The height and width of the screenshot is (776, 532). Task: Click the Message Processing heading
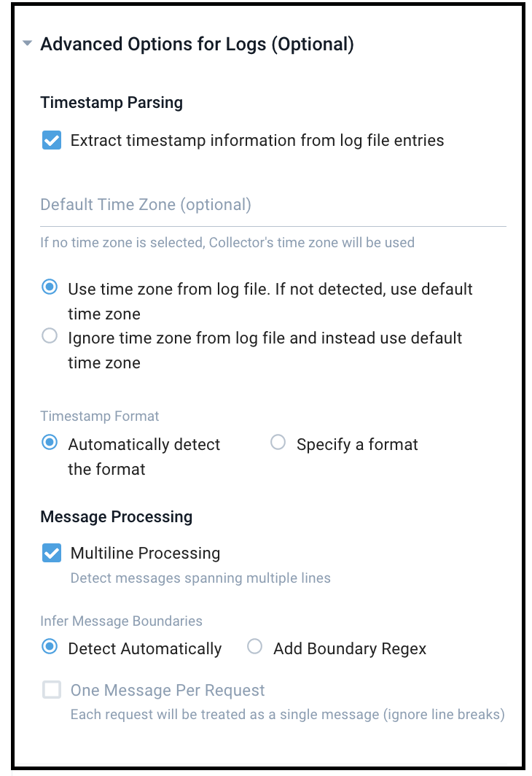(x=116, y=516)
